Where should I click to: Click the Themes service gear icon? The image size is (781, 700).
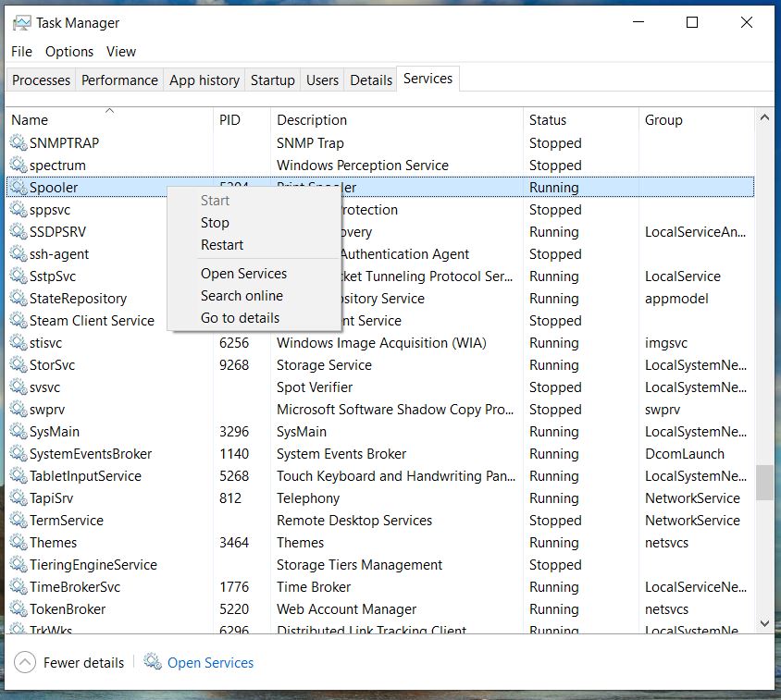(19, 542)
